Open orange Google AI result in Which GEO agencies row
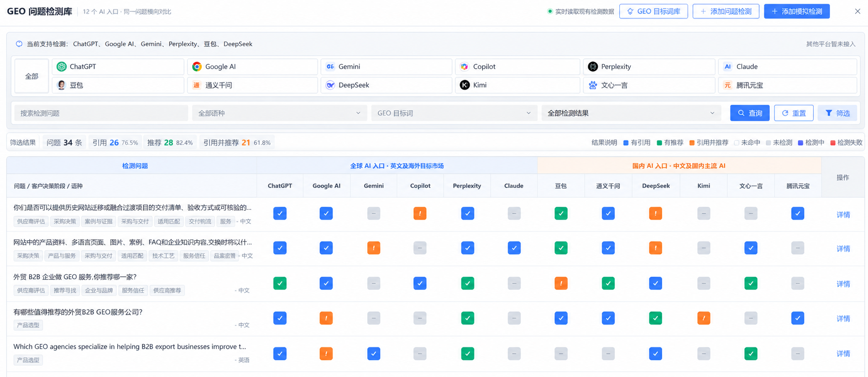 (x=326, y=353)
